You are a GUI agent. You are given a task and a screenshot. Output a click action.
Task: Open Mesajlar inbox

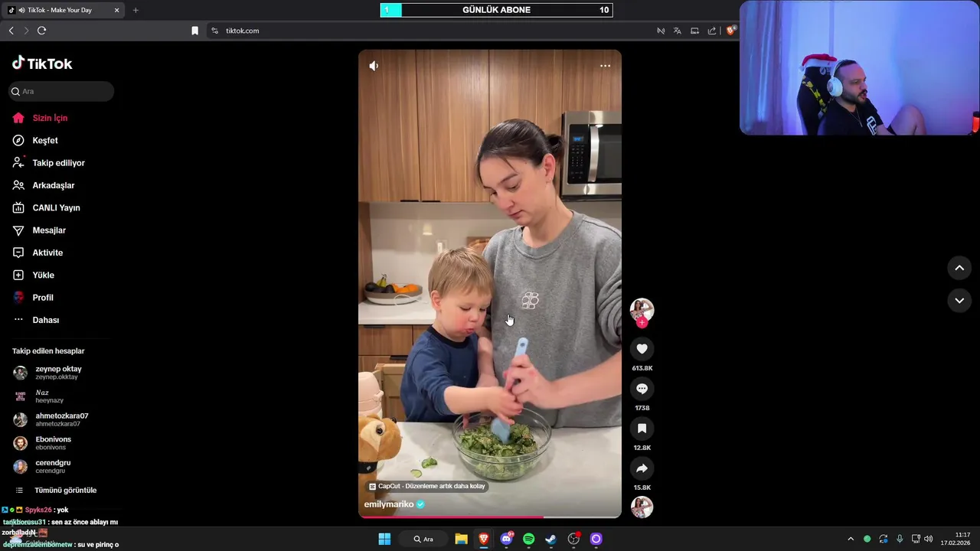pos(48,230)
